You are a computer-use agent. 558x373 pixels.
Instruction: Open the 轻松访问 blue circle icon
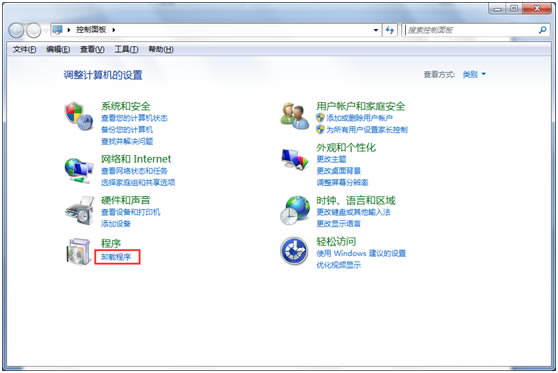(x=294, y=251)
